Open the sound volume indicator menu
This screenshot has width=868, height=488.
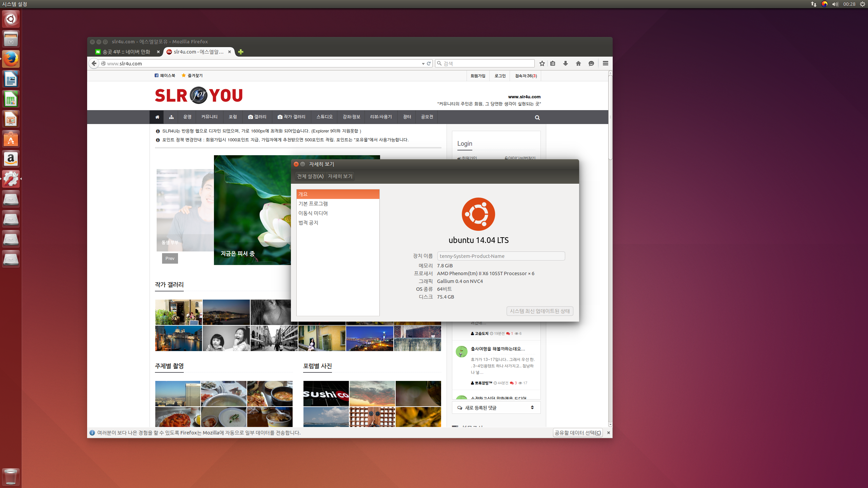tap(835, 4)
